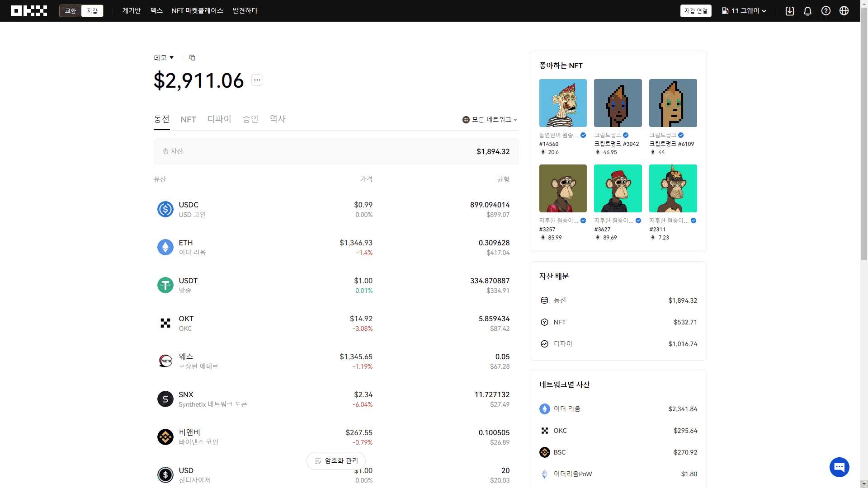Open bored ape #3627 thumbnail
The width and height of the screenshot is (868, 488).
point(618,188)
